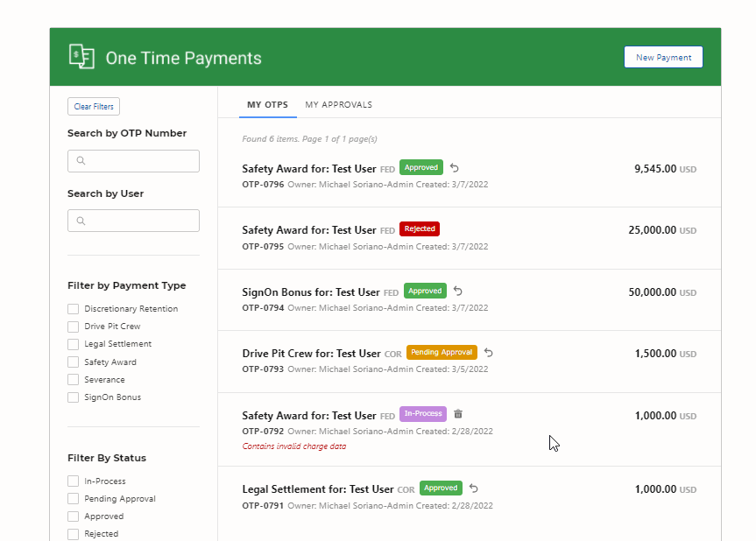The image size is (756, 541).
Task: Enable the Approved status filter
Action: click(x=73, y=516)
